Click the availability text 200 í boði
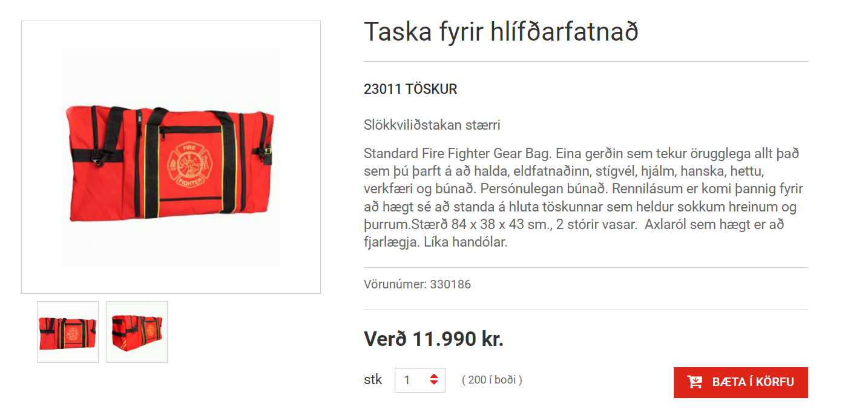Viewport: 868px width, 412px height. 492,380
